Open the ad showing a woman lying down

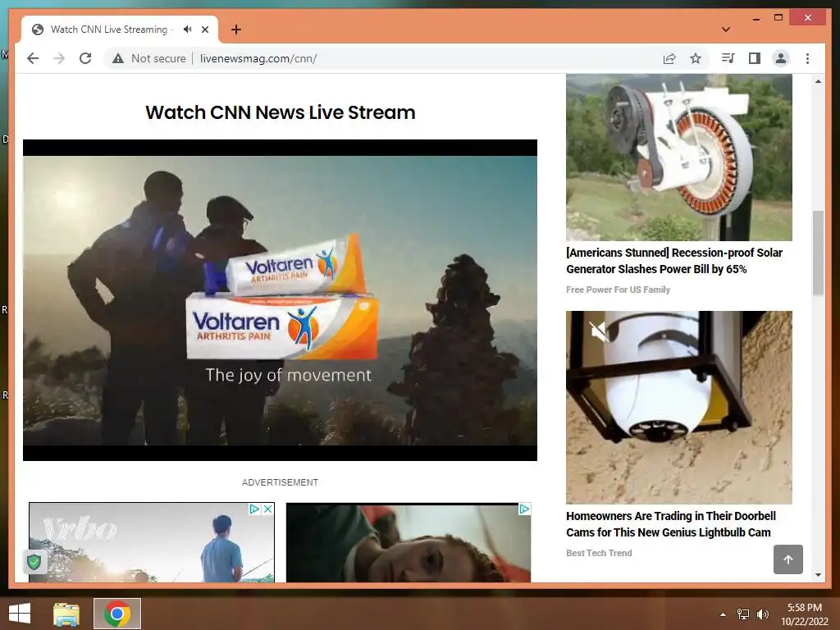(x=409, y=542)
